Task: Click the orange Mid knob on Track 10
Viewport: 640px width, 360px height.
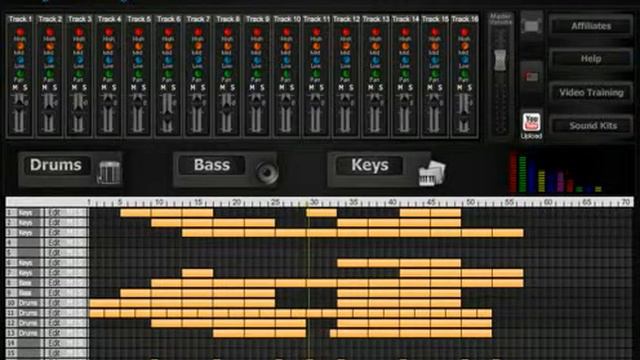Action: (x=287, y=47)
